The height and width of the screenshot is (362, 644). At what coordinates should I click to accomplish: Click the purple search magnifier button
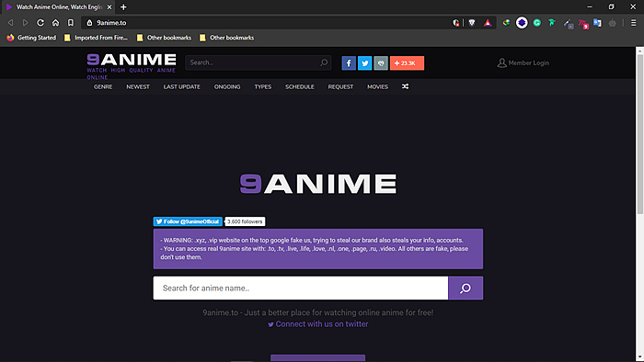(466, 288)
